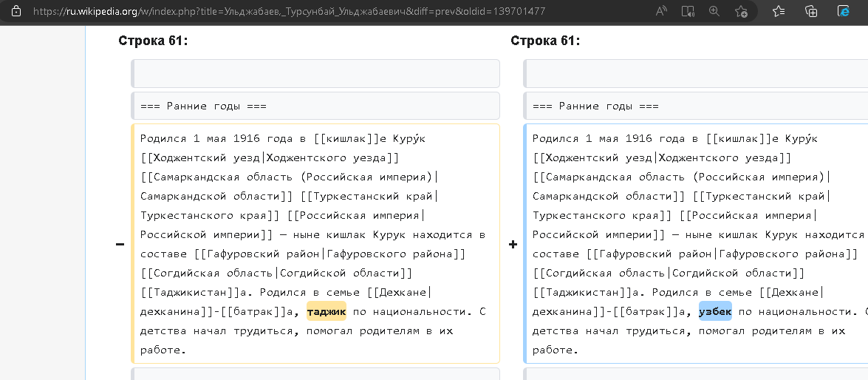Screen dimensions: 868x380
Task: Click '[[Согдийская область|Согдийской области]]' in right diff
Action: [669, 273]
